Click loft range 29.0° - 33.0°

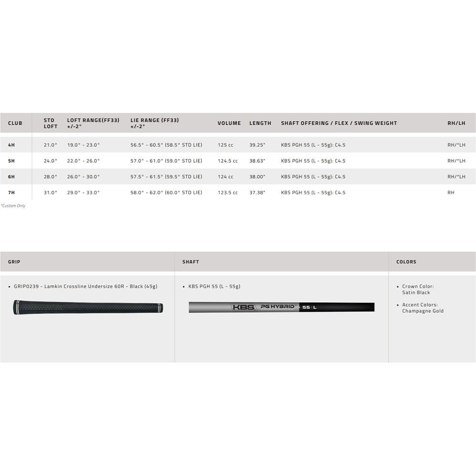click(83, 192)
